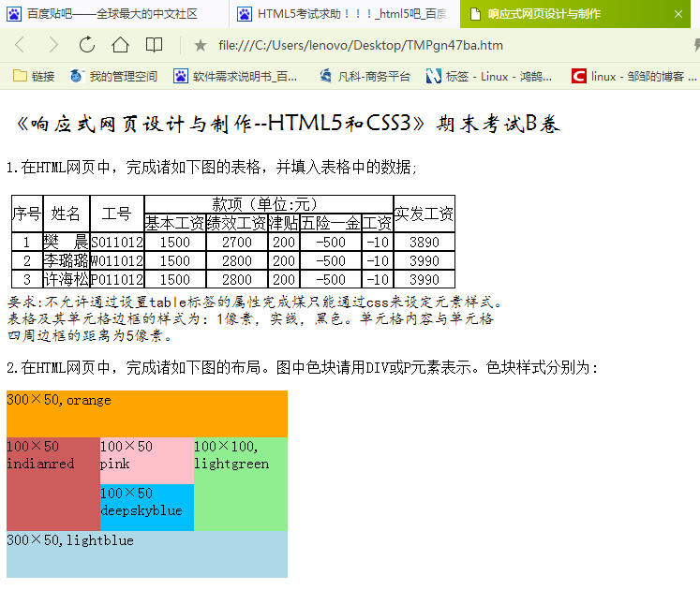The width and height of the screenshot is (700, 605).
Task: Click the paw icon on HTML5考试求助 tab
Action: (x=245, y=14)
